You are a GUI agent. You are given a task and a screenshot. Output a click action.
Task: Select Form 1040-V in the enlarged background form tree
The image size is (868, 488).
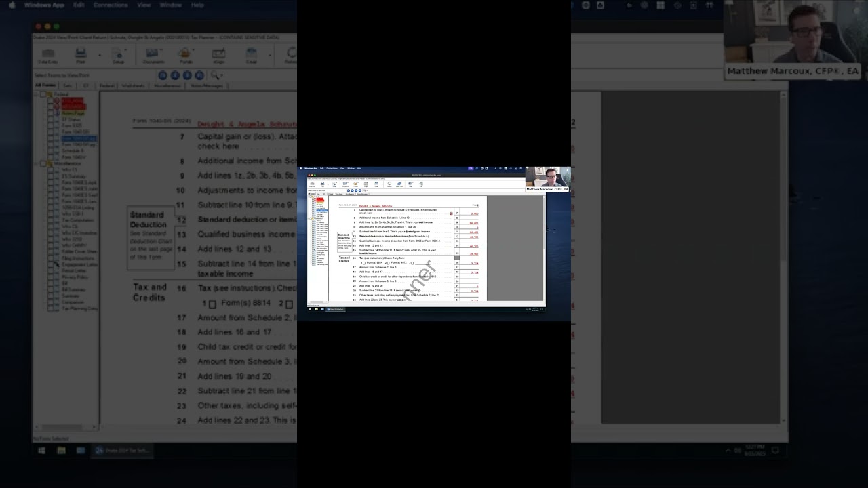coord(74,157)
